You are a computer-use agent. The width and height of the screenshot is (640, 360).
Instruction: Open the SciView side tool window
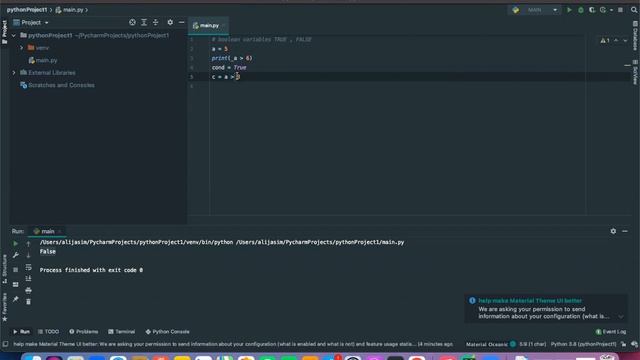pos(635,72)
